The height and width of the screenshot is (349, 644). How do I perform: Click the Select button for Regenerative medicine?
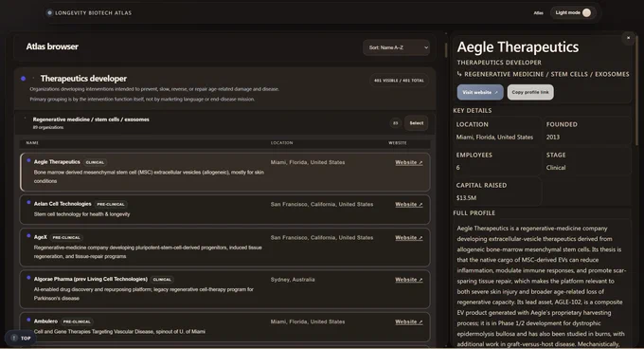click(x=416, y=123)
